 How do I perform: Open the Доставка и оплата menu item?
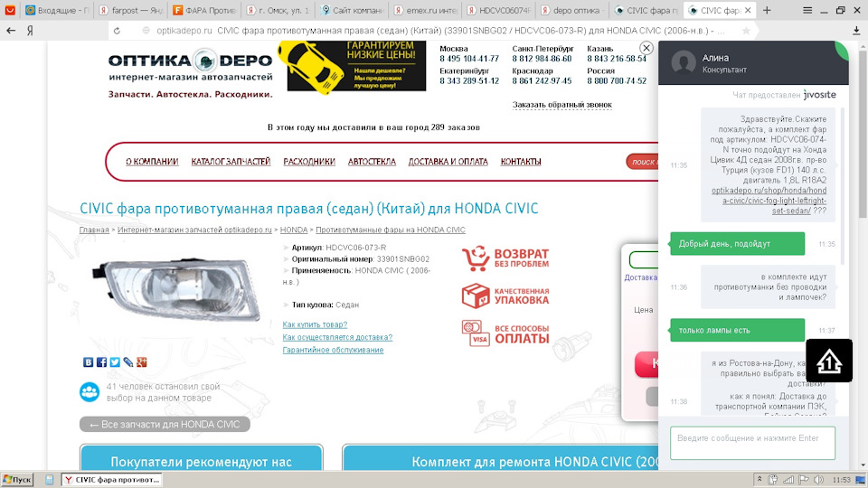(448, 162)
